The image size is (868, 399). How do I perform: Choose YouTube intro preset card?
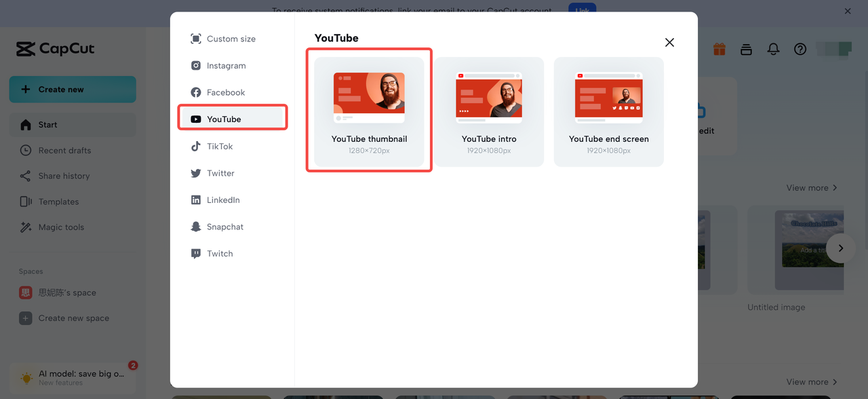tap(489, 111)
